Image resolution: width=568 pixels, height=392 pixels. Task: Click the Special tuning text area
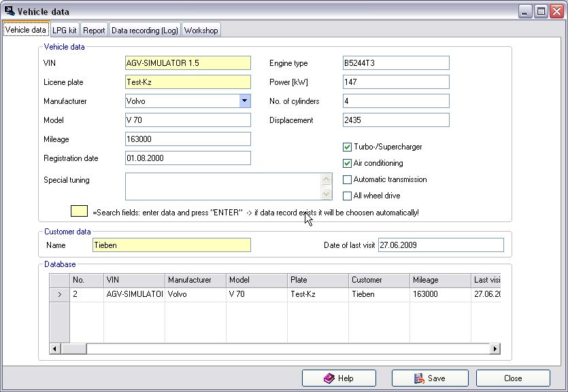(x=224, y=187)
